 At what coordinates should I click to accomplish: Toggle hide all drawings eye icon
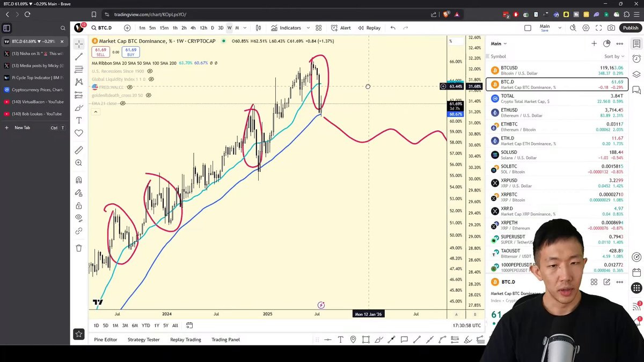(x=79, y=218)
